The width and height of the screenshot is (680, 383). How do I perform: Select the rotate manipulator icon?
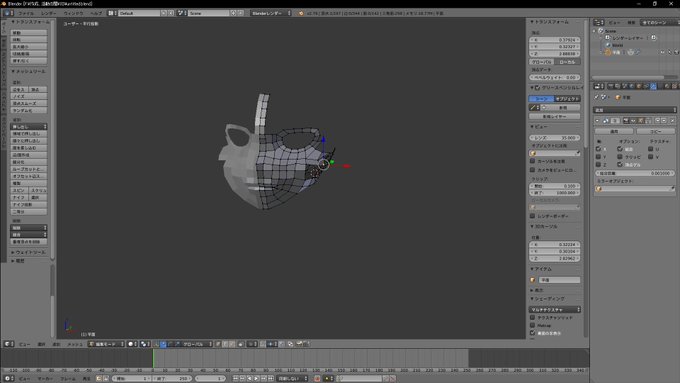(170, 344)
